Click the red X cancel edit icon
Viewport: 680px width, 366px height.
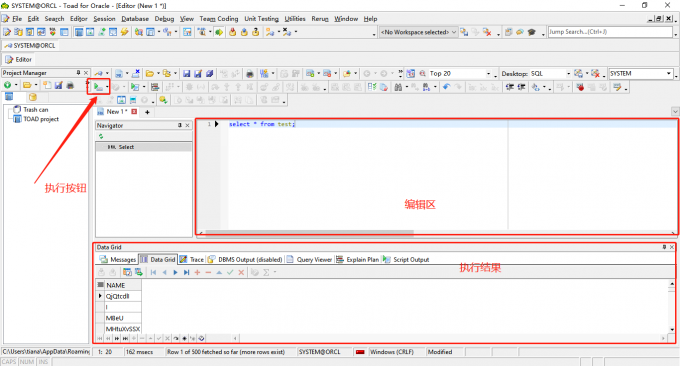pyautogui.click(x=241, y=272)
